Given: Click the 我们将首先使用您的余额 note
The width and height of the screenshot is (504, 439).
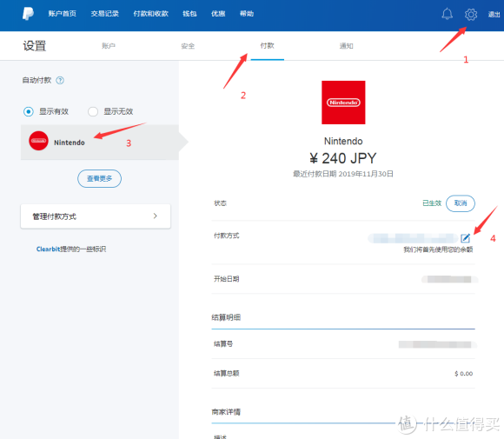Looking at the screenshot, I should pyautogui.click(x=438, y=249).
